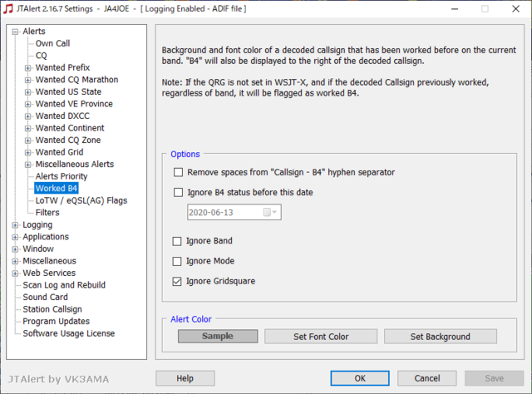
Task: Click the Save button
Action: click(x=495, y=378)
